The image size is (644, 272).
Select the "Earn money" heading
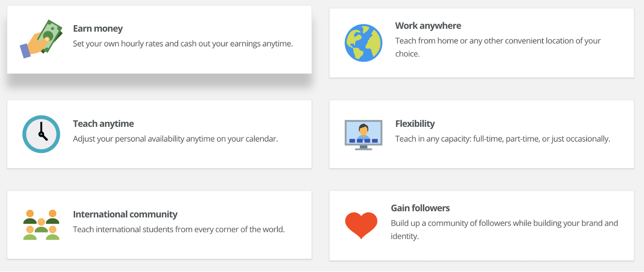click(x=98, y=29)
